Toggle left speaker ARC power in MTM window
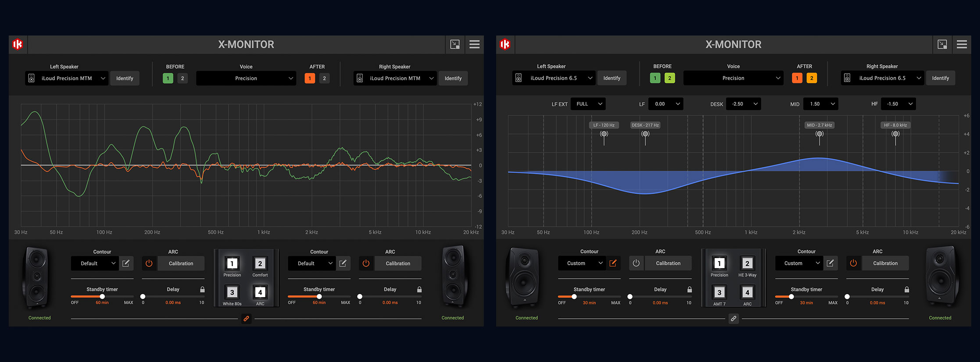Image resolution: width=980 pixels, height=362 pixels. [149, 263]
